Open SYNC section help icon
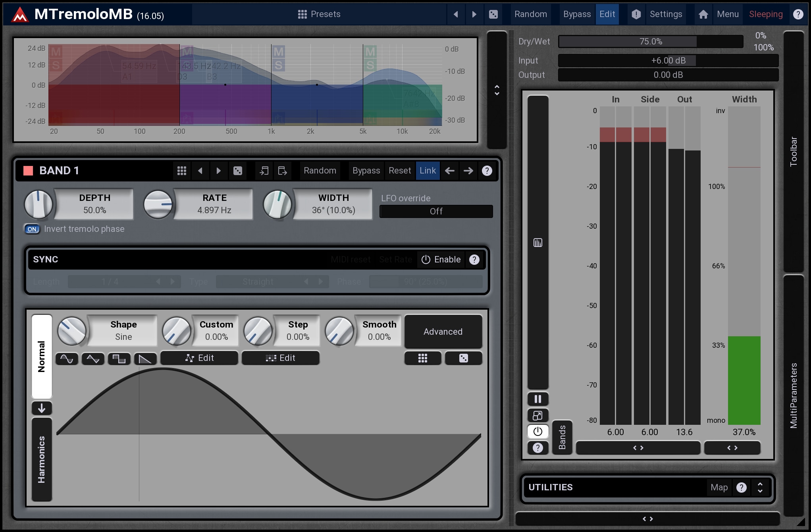 (x=474, y=260)
